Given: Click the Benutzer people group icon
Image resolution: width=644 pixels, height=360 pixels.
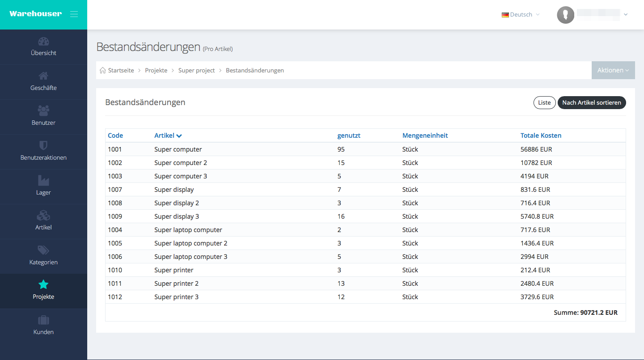Looking at the screenshot, I should click(x=43, y=110).
